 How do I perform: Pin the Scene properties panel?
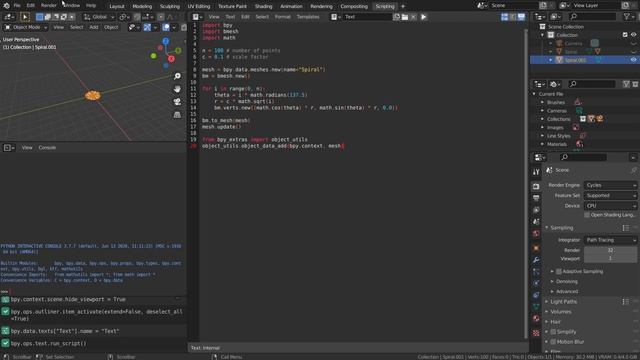click(633, 170)
